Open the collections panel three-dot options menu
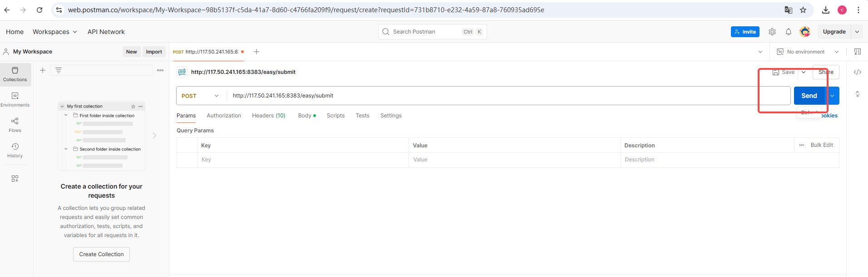Viewport: 868px width, 277px height. click(x=160, y=70)
